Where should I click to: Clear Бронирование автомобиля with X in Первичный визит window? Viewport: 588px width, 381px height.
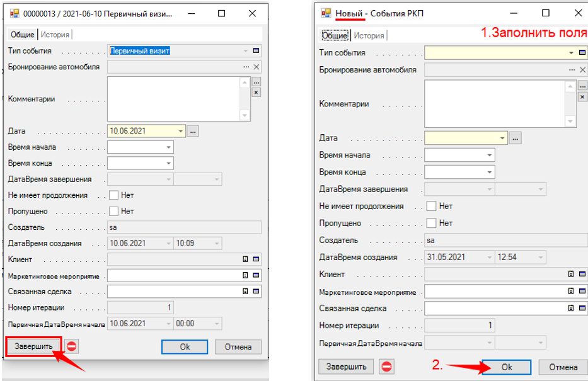256,67
